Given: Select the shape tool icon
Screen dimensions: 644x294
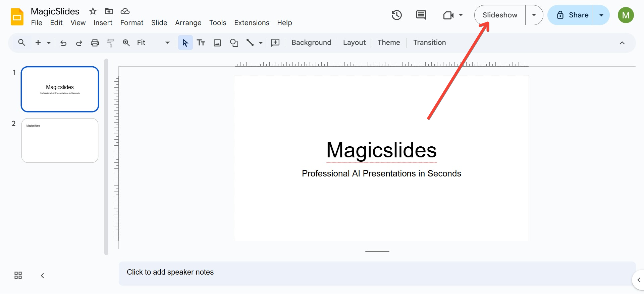Looking at the screenshot, I should tap(234, 43).
